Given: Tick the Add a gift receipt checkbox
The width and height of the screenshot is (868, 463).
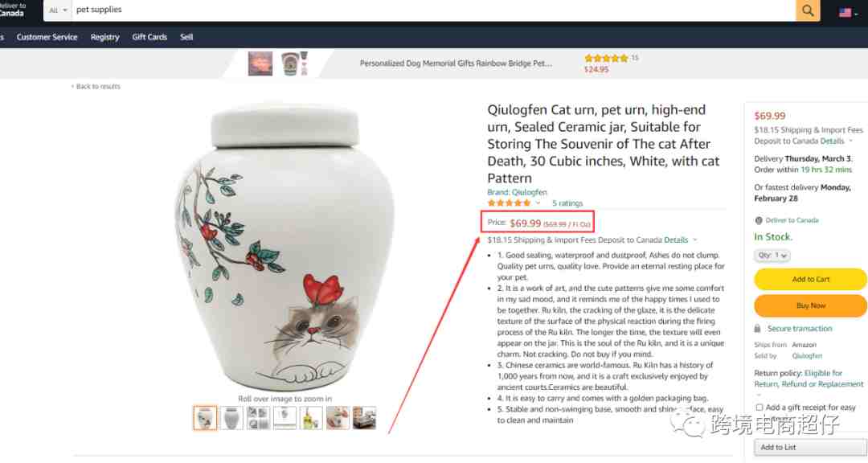Looking at the screenshot, I should pos(759,407).
